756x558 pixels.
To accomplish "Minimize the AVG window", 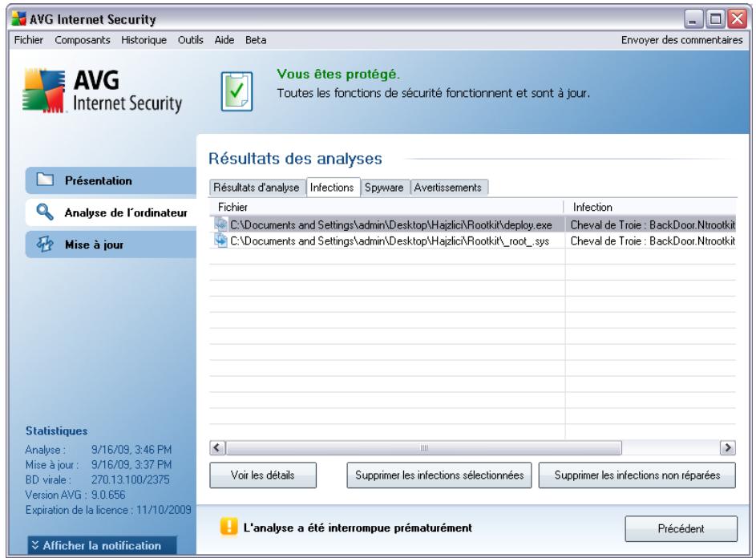I will (693, 19).
